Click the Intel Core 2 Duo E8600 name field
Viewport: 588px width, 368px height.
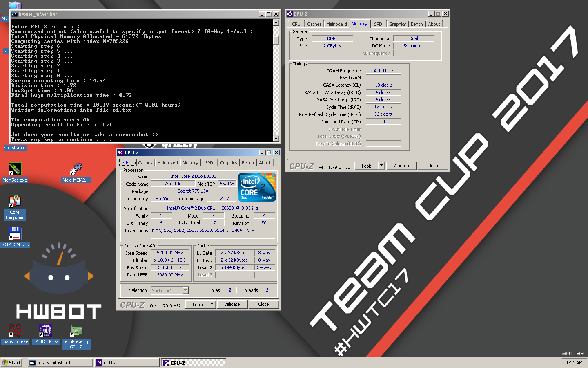pyautogui.click(x=193, y=176)
